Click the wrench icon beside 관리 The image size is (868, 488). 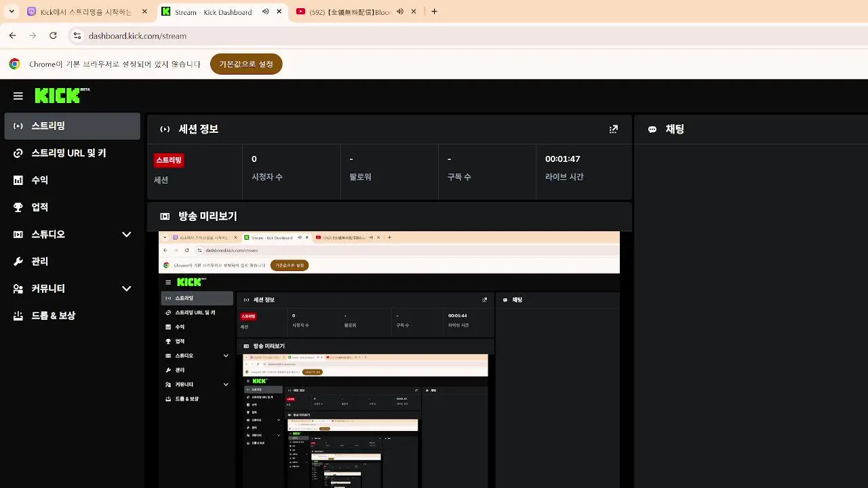click(18, 262)
